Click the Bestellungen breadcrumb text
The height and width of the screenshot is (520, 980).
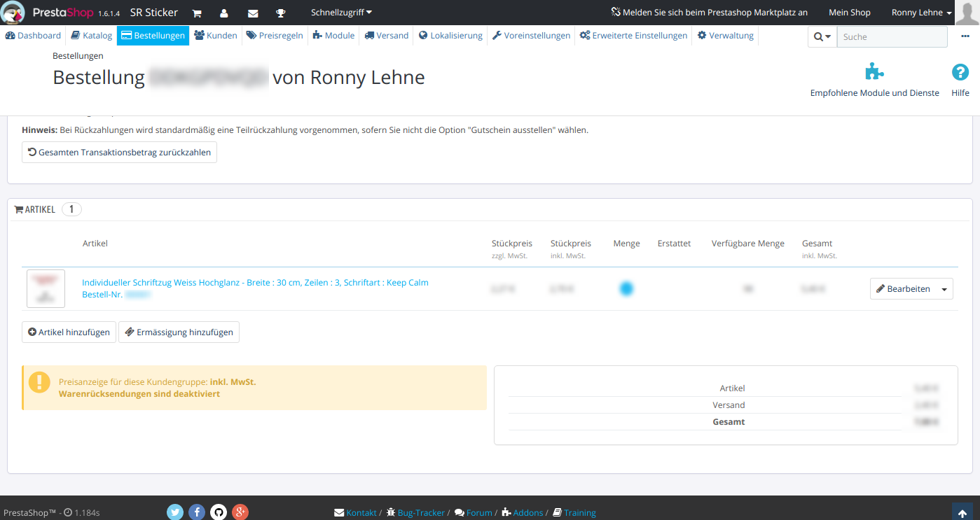pyautogui.click(x=78, y=55)
